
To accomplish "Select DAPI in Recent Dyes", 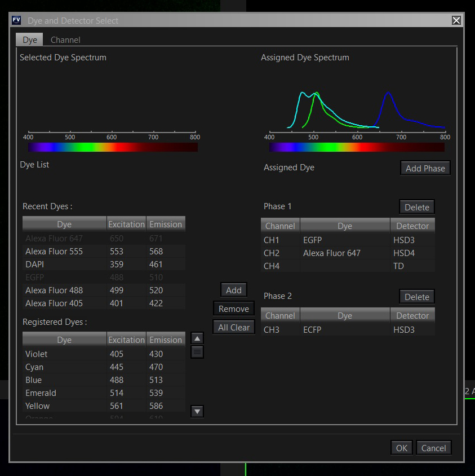I will (104, 265).
